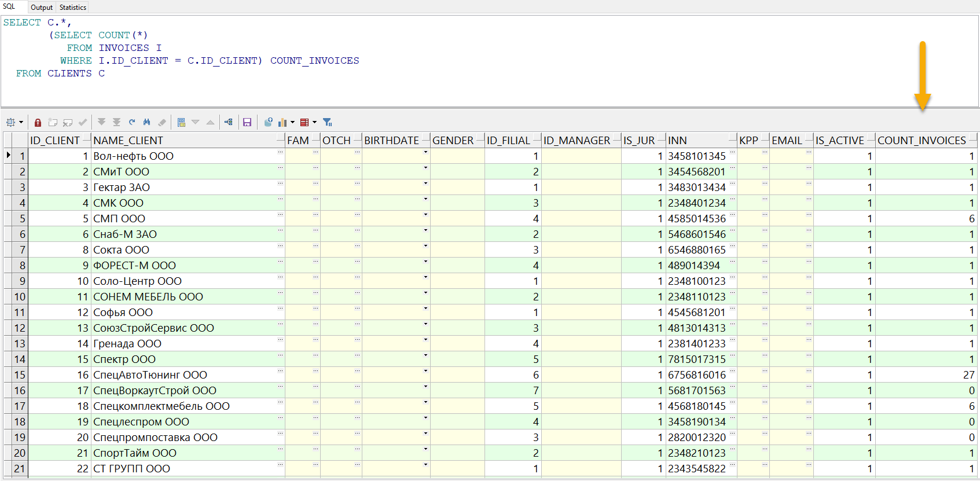The image size is (980, 481).
Task: Open the red table report dropdown arrow
Action: click(x=315, y=122)
